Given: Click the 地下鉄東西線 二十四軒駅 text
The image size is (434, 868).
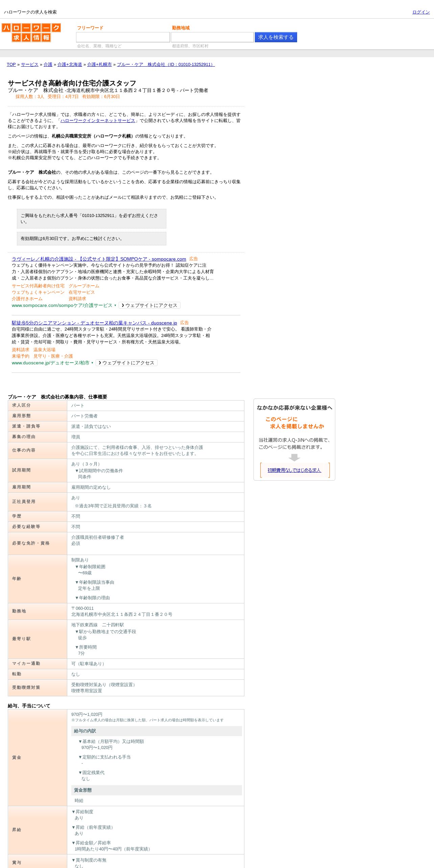Looking at the screenshot, I should pyautogui.click(x=97, y=625).
